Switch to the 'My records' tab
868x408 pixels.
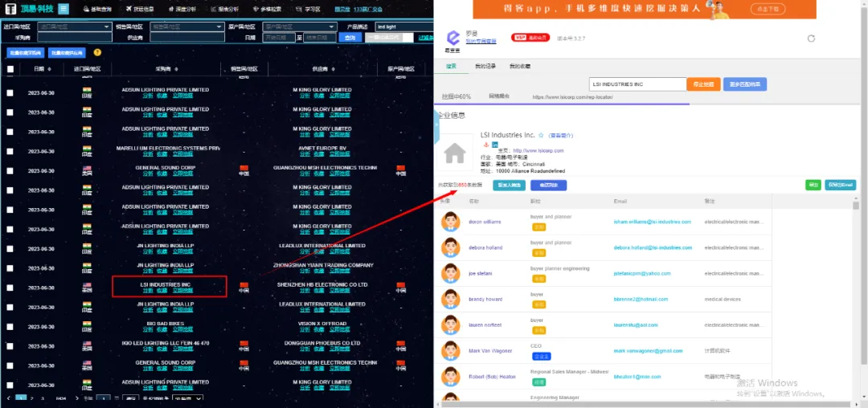pos(485,67)
